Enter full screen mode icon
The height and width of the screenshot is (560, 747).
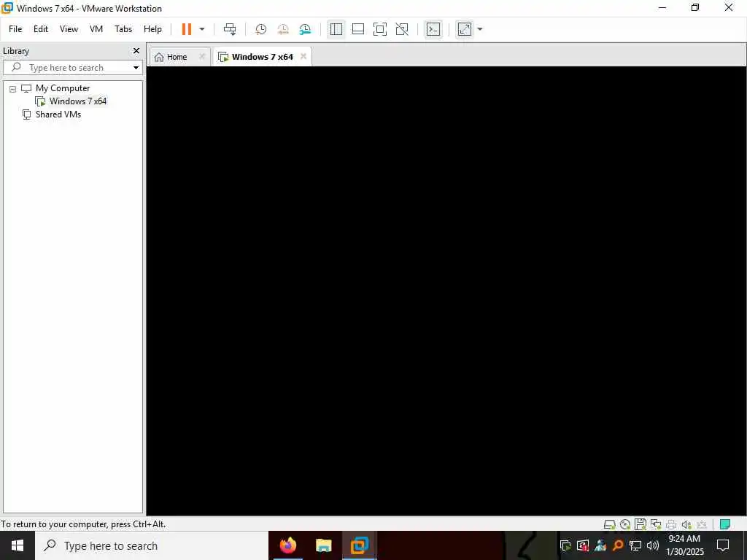379,29
